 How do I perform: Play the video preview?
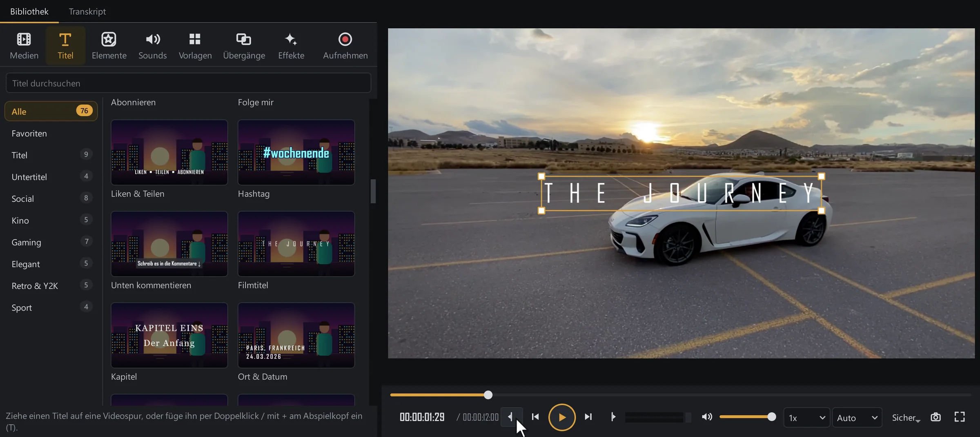pos(562,417)
